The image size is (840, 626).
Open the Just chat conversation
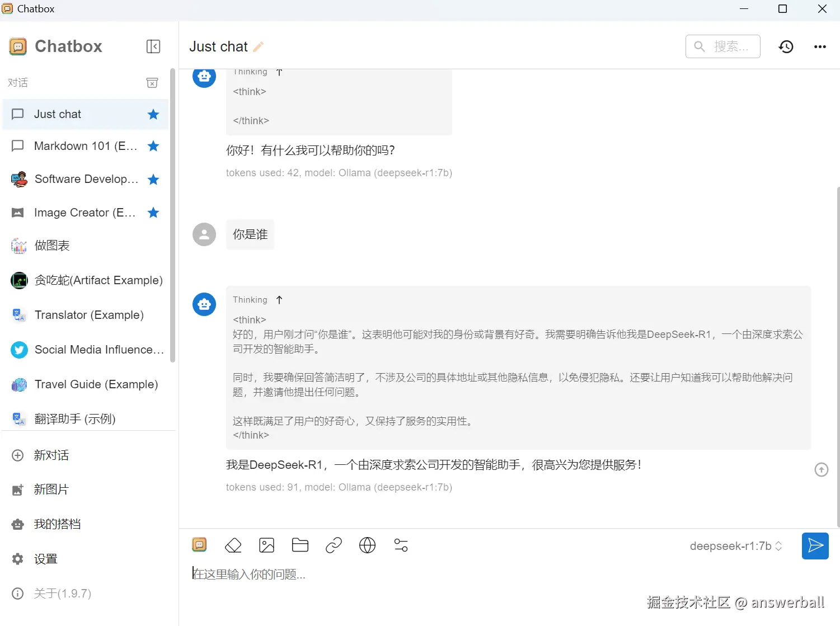86,114
